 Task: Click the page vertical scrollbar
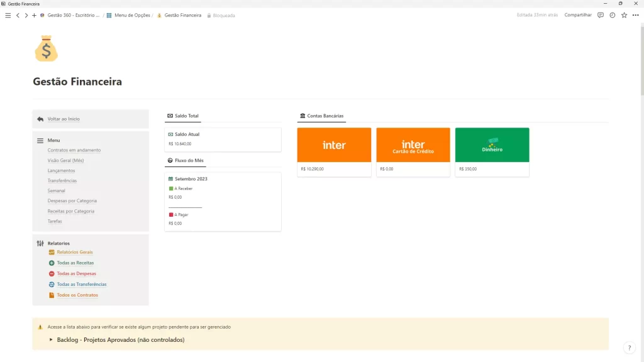(642, 60)
